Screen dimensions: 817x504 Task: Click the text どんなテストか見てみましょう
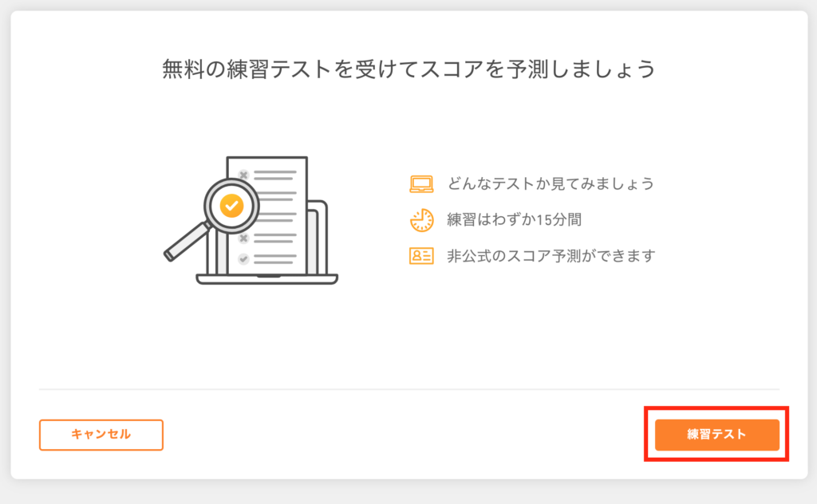(x=551, y=183)
